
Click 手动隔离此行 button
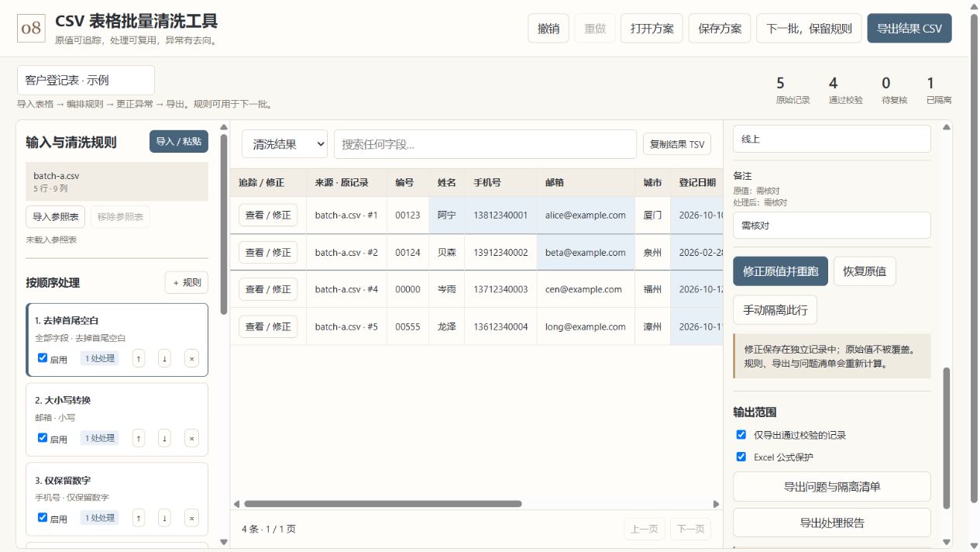point(775,310)
